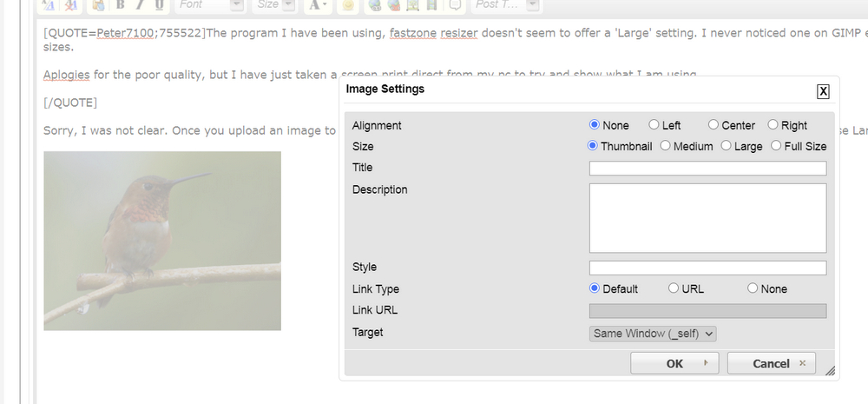Select Left alignment radio button
Image resolution: width=868 pixels, height=404 pixels.
(654, 125)
